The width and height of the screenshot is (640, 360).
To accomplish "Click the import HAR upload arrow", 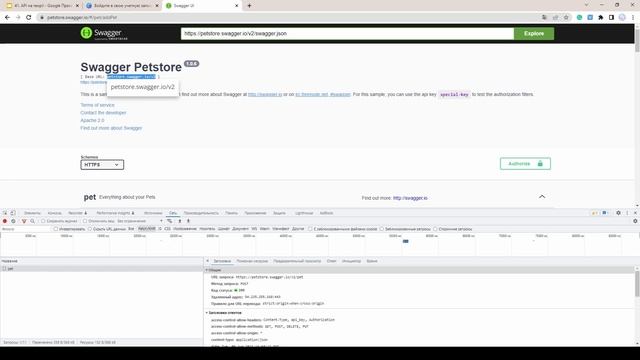I will click(180, 221).
